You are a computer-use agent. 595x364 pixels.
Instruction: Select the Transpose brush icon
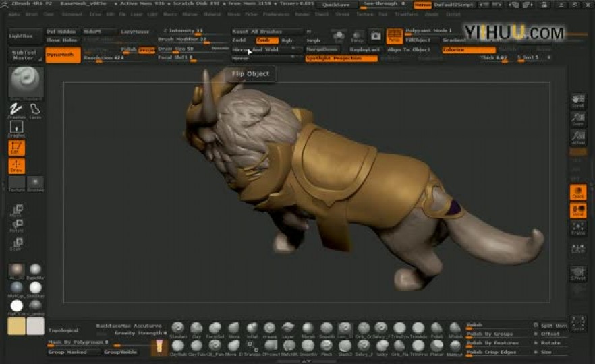pos(252,347)
